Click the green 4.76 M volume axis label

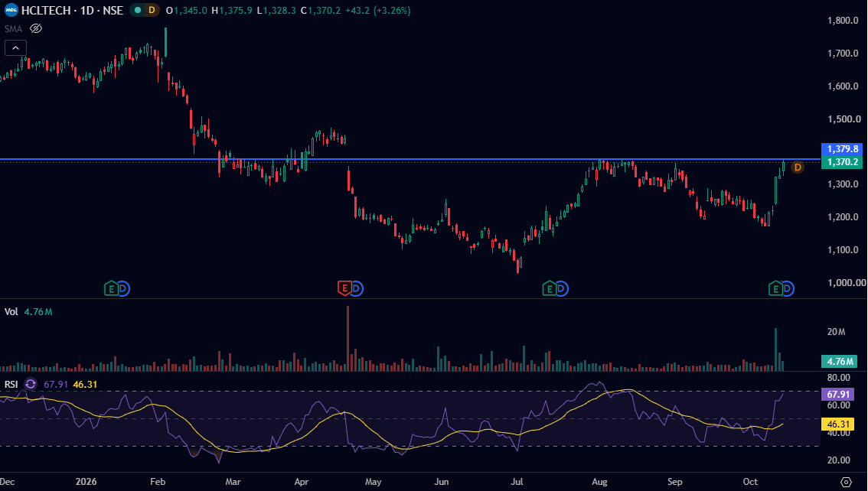point(839,362)
